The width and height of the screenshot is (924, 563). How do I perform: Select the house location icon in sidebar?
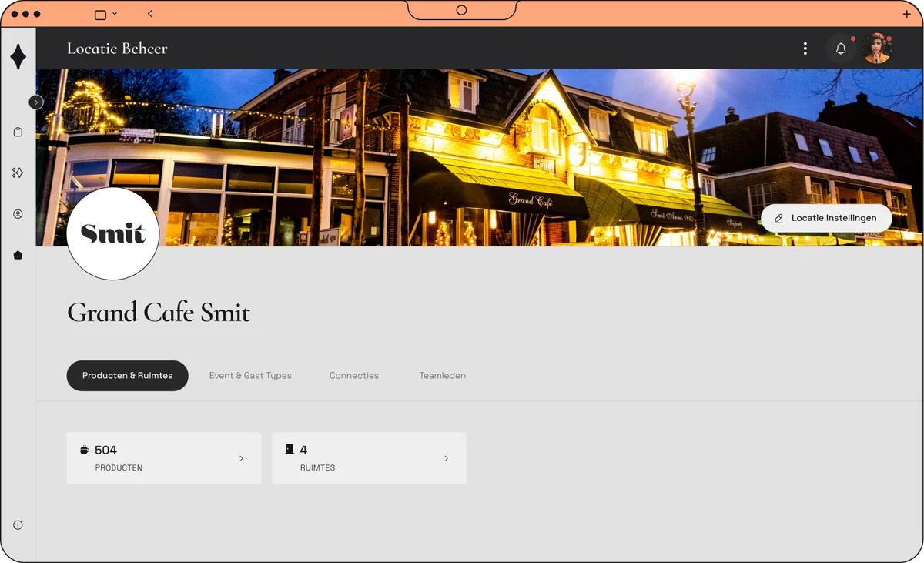point(18,255)
